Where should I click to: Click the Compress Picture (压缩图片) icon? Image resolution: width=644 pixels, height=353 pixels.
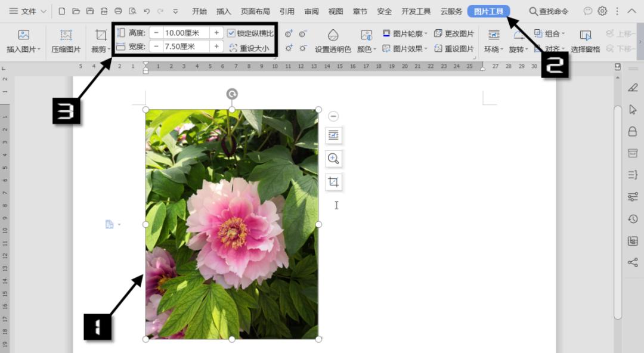(x=66, y=36)
